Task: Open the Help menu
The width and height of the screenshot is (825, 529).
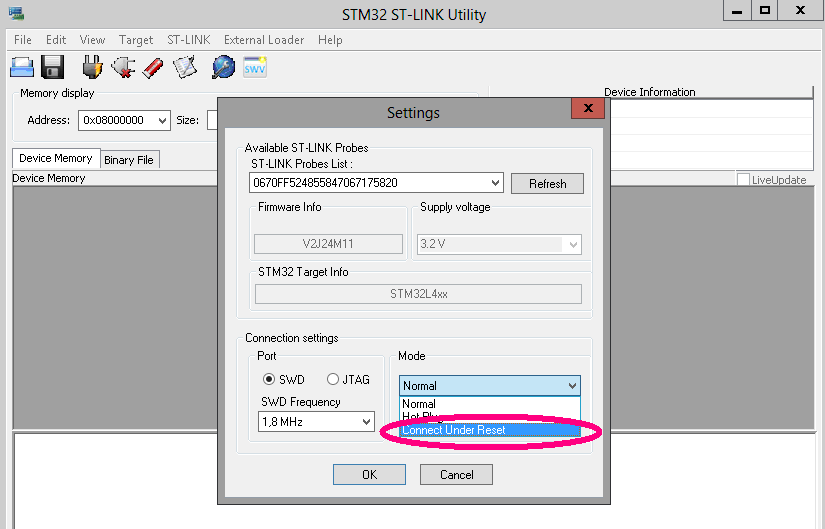Action: click(x=330, y=40)
